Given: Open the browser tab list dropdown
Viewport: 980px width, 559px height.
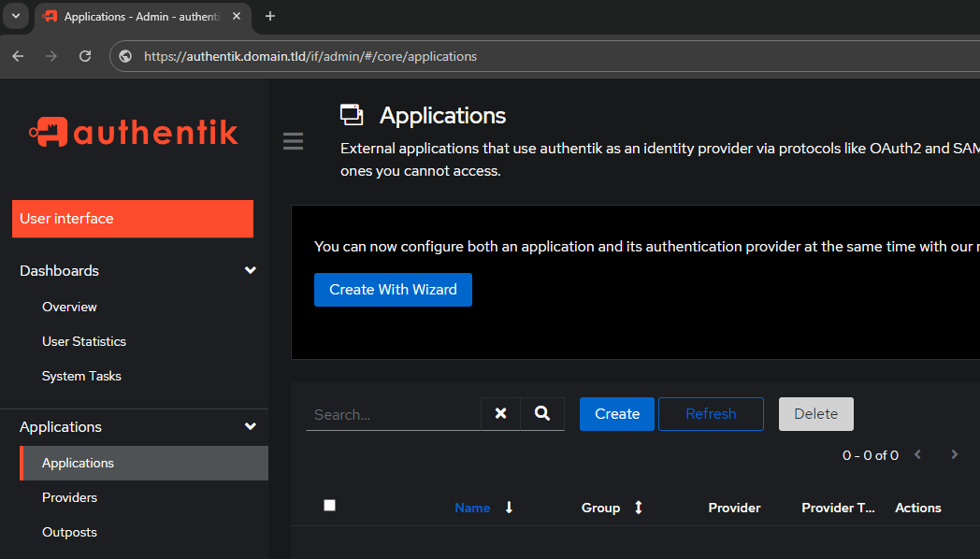Looking at the screenshot, I should point(16,16).
